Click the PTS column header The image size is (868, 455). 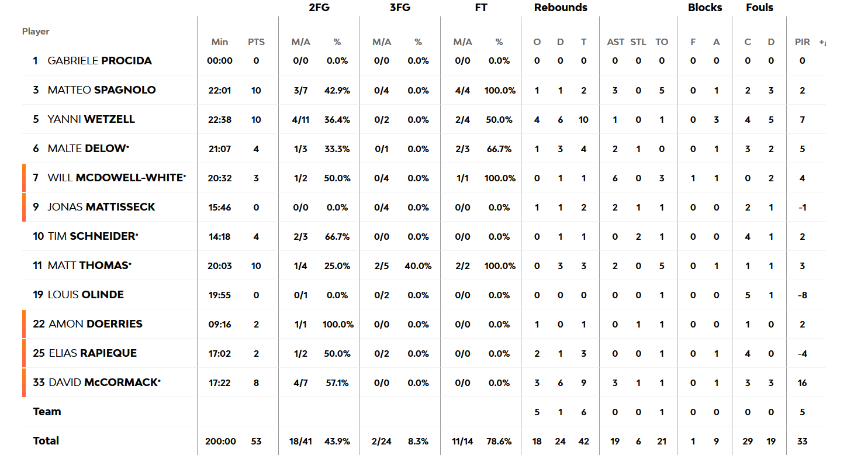click(x=256, y=42)
